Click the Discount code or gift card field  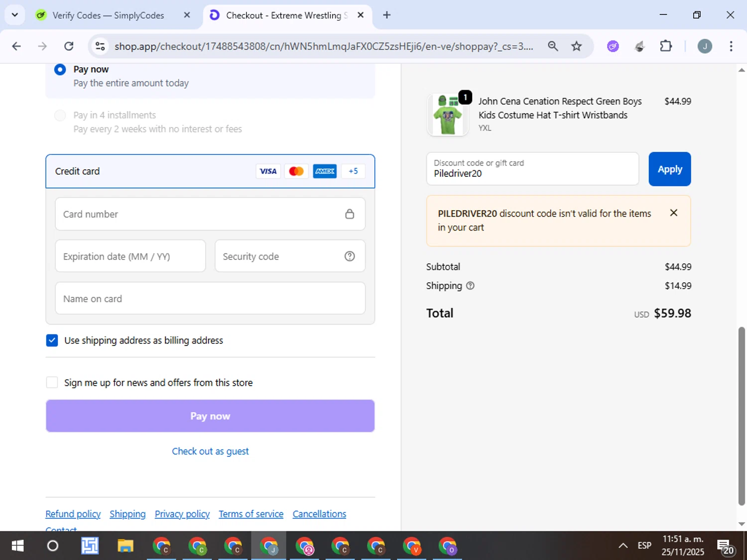532,169
